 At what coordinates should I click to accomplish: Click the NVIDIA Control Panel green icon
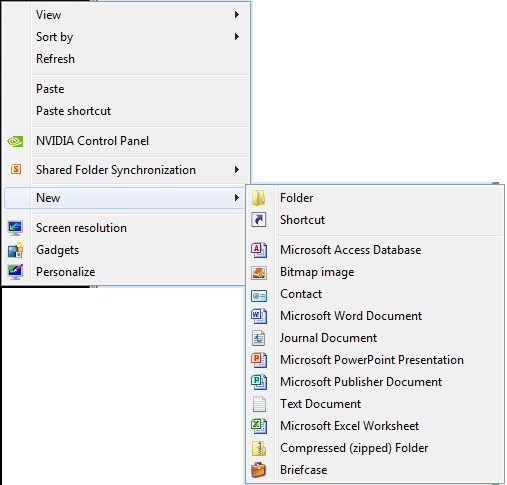pyautogui.click(x=15, y=141)
